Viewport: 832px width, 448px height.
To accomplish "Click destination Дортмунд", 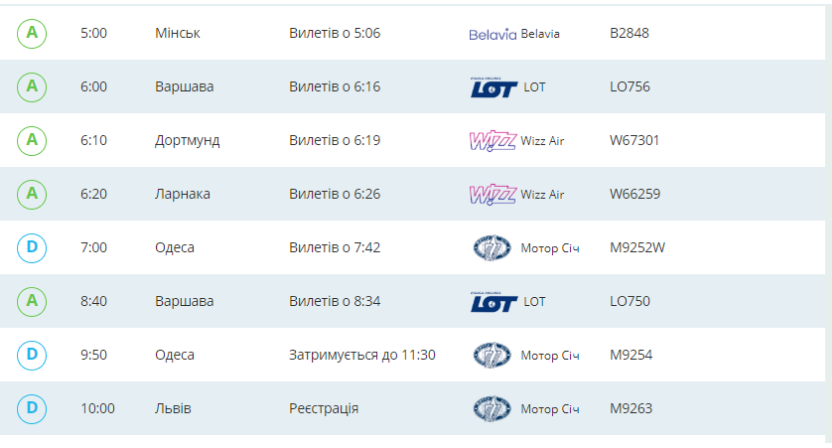I will tap(187, 140).
